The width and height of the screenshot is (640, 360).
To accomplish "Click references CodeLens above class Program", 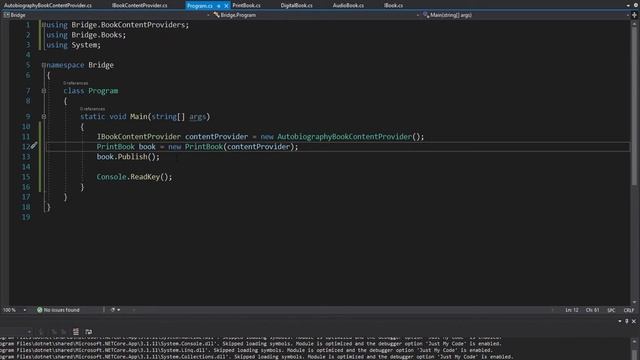I will click(76, 83).
